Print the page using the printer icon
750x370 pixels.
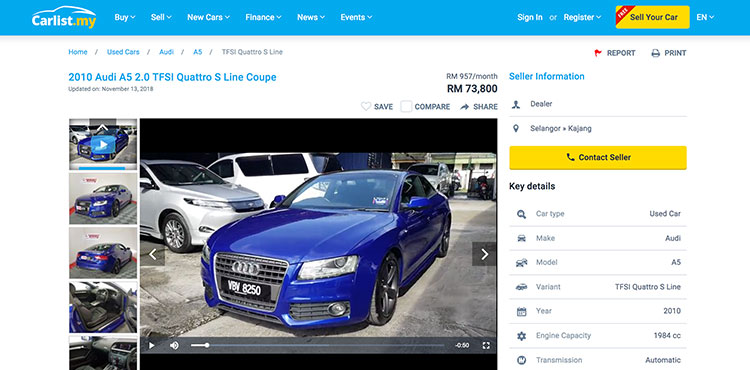click(656, 53)
